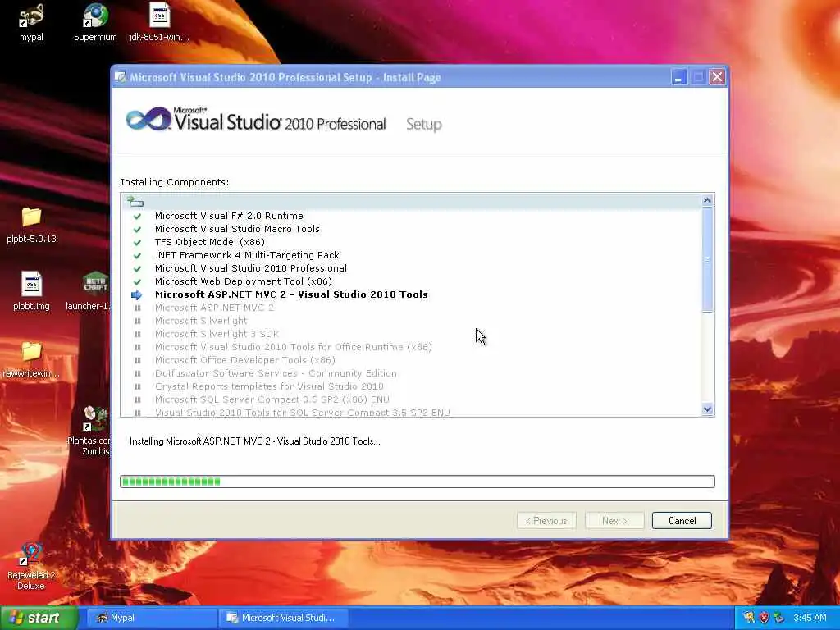
Task: Click the installation progress bar
Action: point(418,482)
